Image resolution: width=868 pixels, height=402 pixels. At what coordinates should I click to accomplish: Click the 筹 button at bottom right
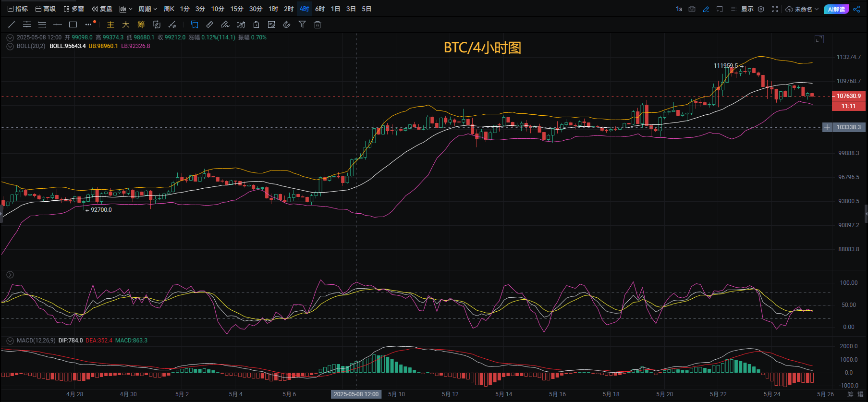[851, 394]
